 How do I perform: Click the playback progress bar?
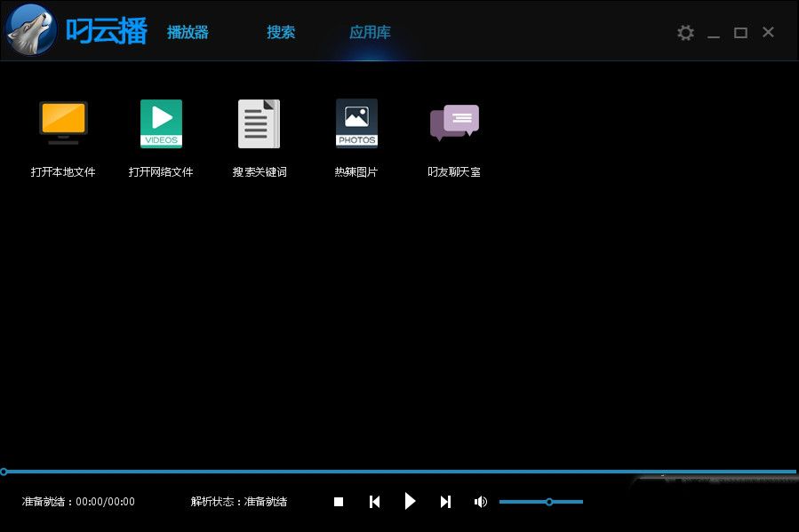tap(400, 472)
